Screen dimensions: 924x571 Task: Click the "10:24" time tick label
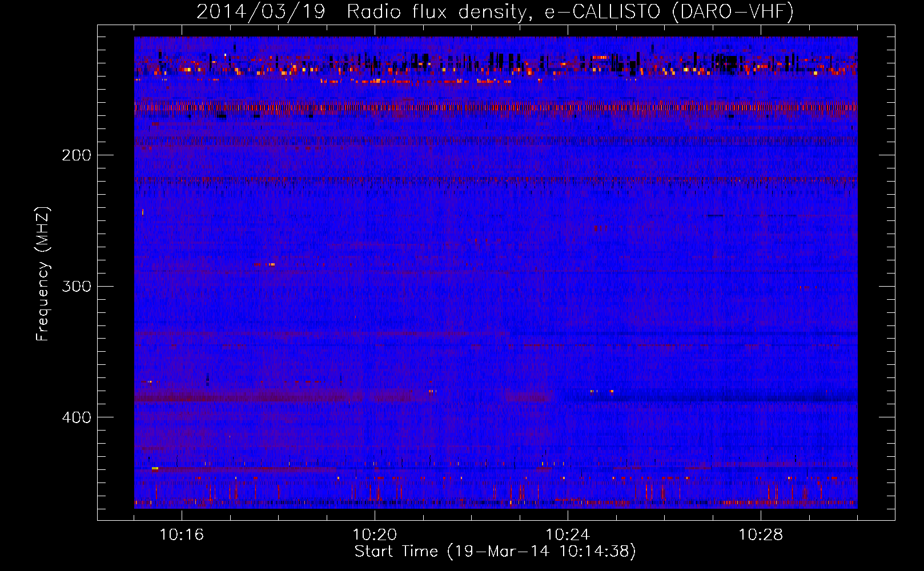pyautogui.click(x=568, y=534)
